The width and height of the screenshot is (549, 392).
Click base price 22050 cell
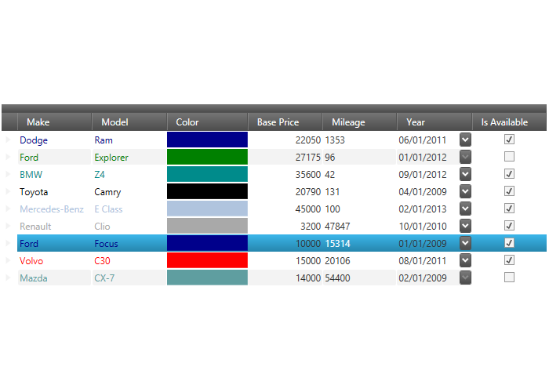tap(285, 140)
